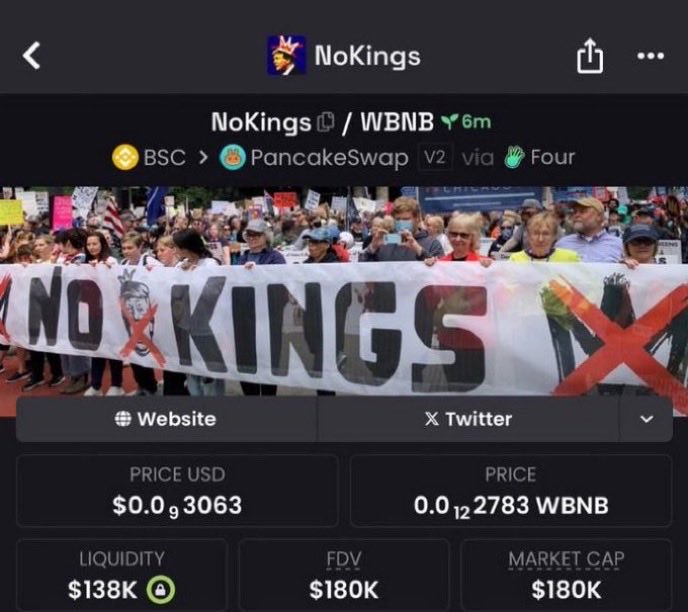
Task: Tap the PancakeSwap DEX label
Action: 329,157
